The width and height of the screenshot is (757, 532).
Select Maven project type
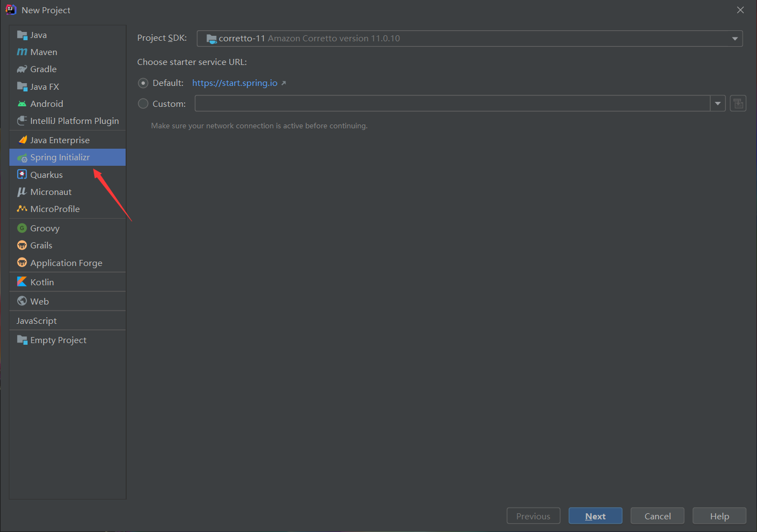click(67, 52)
